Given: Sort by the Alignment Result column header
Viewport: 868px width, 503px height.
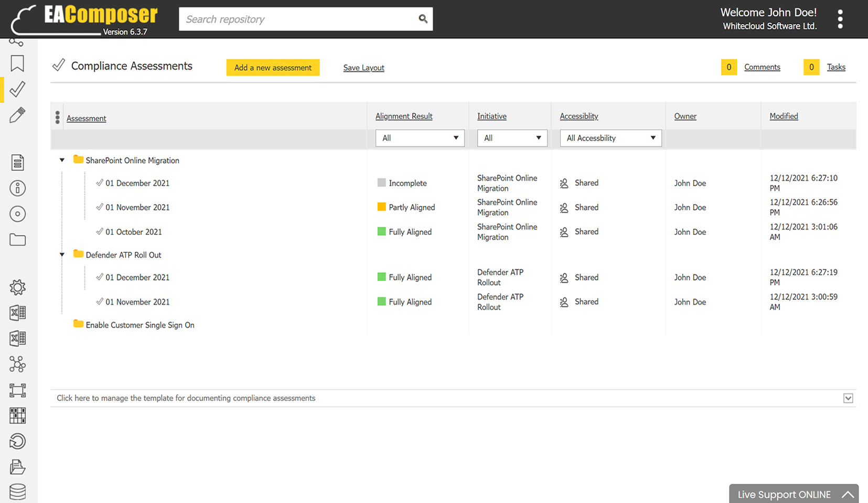Looking at the screenshot, I should (404, 116).
